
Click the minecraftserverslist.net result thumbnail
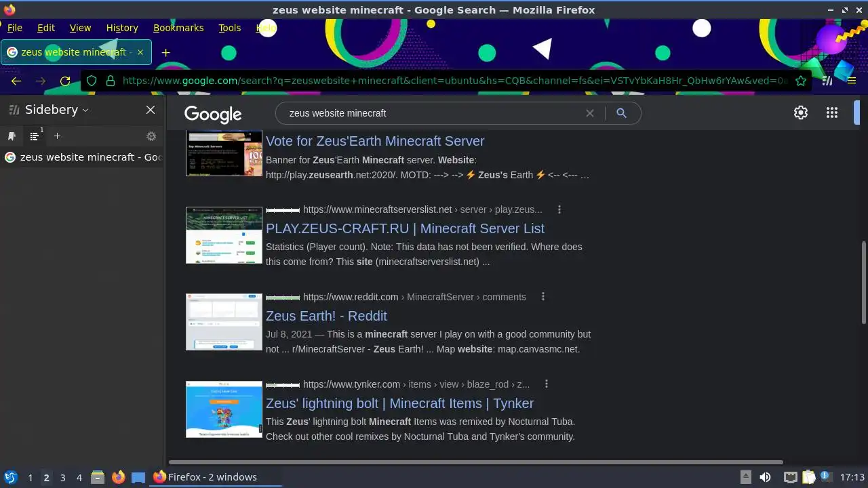pos(224,235)
